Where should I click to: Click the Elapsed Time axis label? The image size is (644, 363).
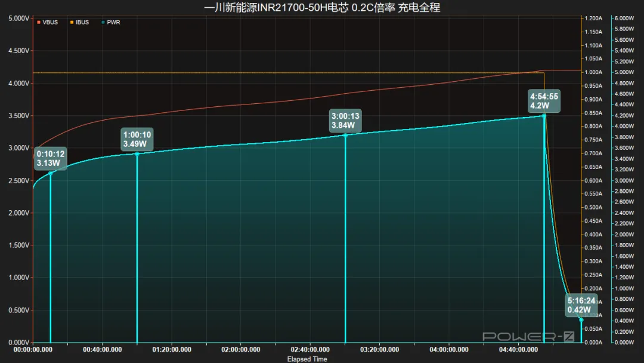pos(307,359)
